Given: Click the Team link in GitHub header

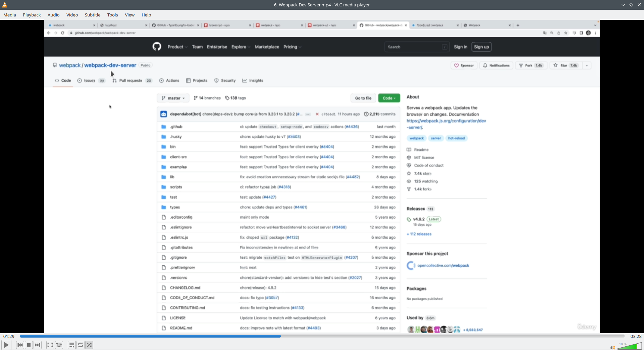Looking at the screenshot, I should (197, 47).
